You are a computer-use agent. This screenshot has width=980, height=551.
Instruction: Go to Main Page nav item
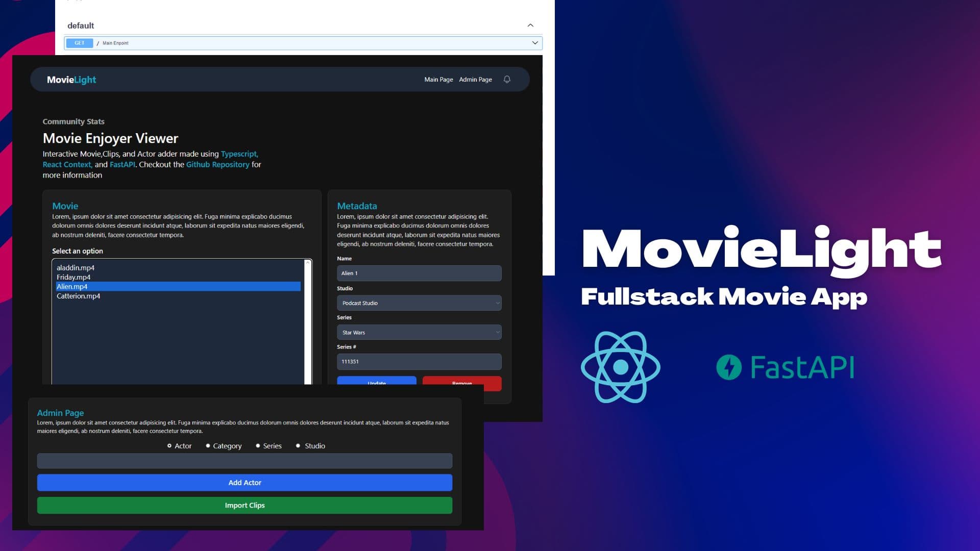pos(438,80)
